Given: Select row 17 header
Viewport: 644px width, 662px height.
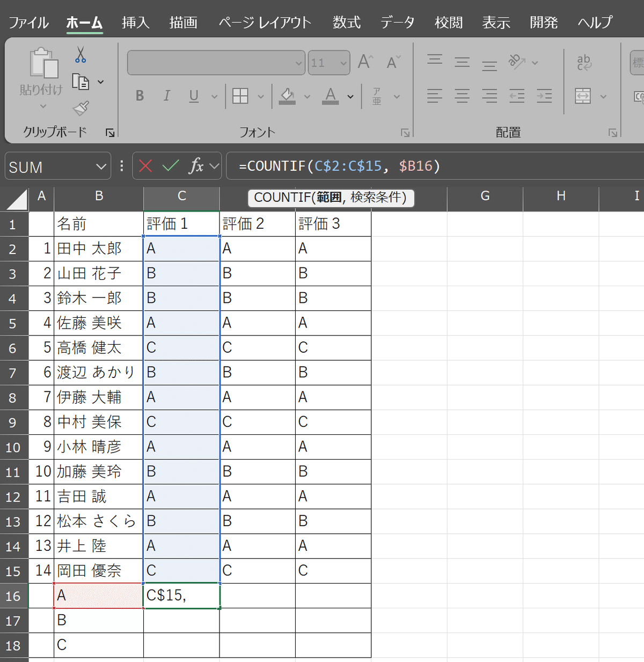Looking at the screenshot, I should [14, 621].
